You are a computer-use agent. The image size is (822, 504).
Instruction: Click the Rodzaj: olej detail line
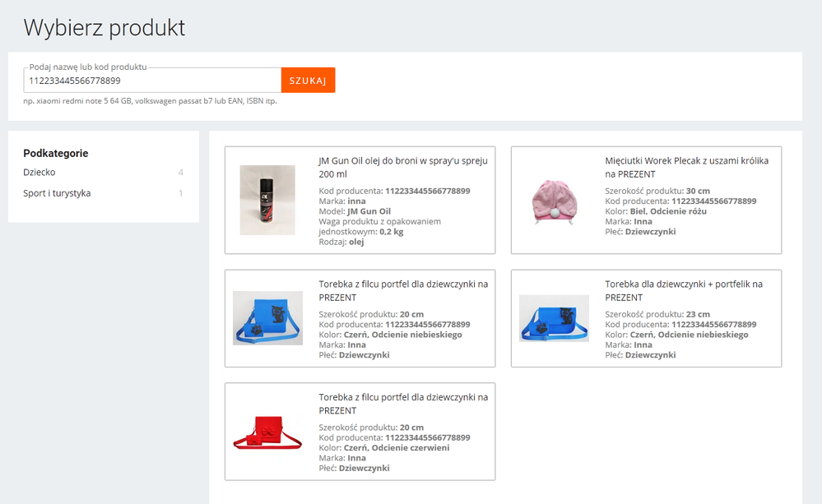(341, 242)
